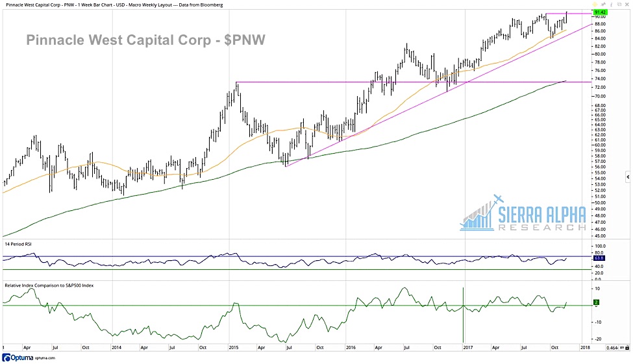Click the 45.00 price axis label

click(601, 236)
